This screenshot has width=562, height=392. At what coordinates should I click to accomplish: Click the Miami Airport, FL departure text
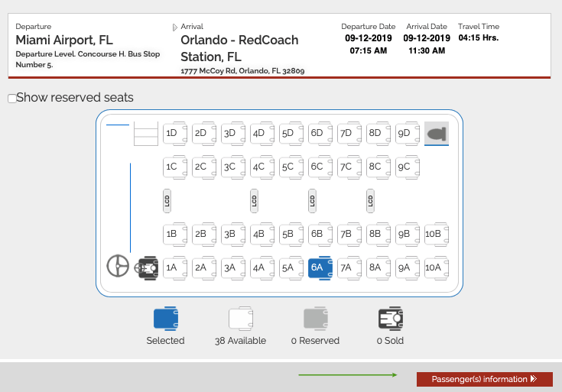point(64,40)
